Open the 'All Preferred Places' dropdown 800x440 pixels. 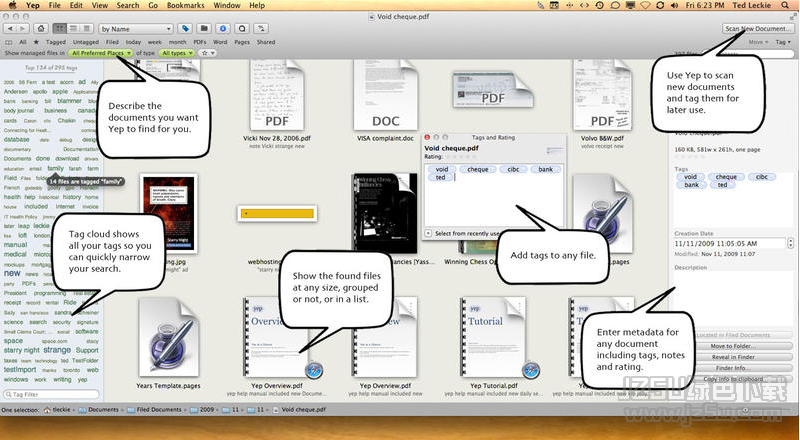point(101,53)
